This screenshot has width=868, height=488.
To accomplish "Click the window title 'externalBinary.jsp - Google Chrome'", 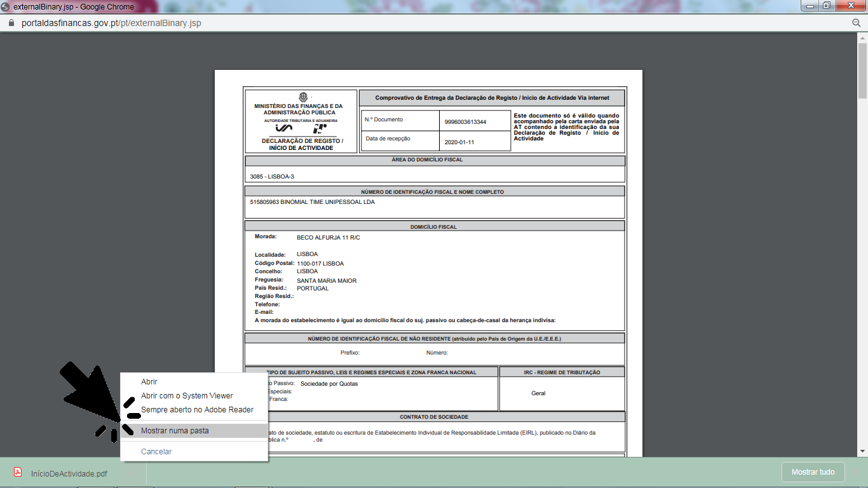I will click(74, 7).
